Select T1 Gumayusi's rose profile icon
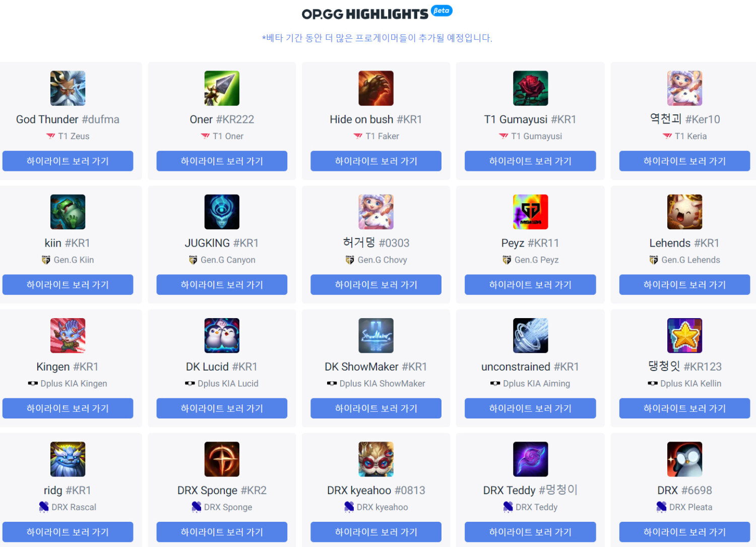756x547 pixels. pyautogui.click(x=530, y=88)
